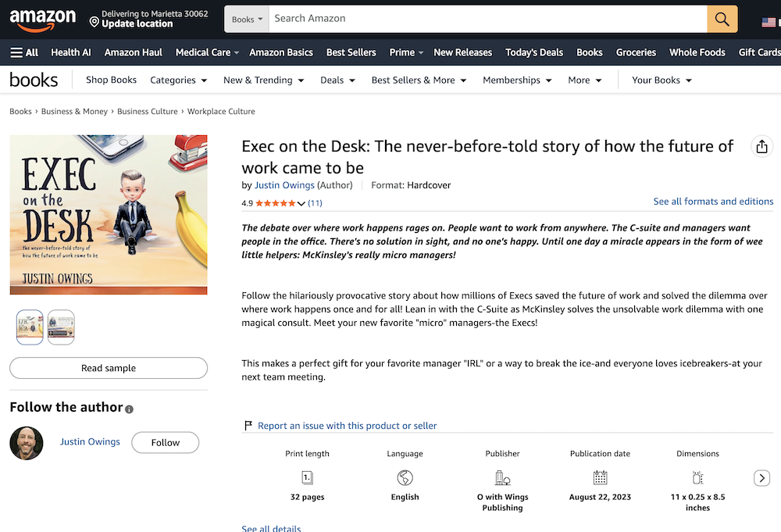Image resolution: width=781 pixels, height=532 pixels.
Task: Click Report an issue with this product
Action: pyautogui.click(x=348, y=426)
